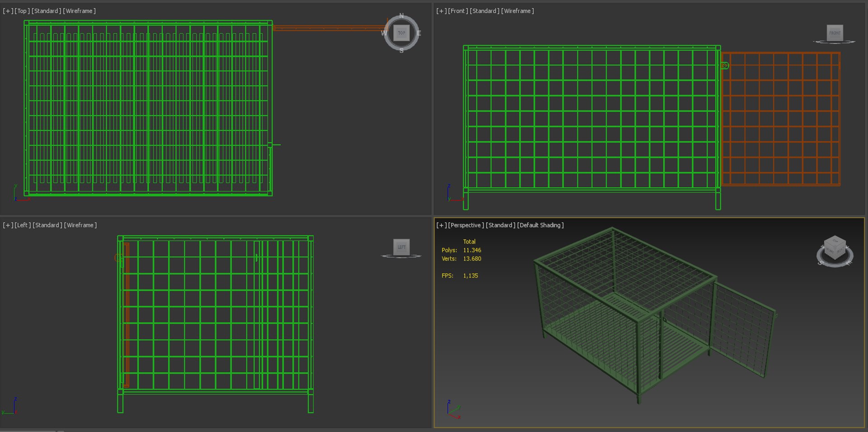The image size is (868, 432).
Task: Open [Standard] menu in Perspective viewport
Action: point(500,225)
